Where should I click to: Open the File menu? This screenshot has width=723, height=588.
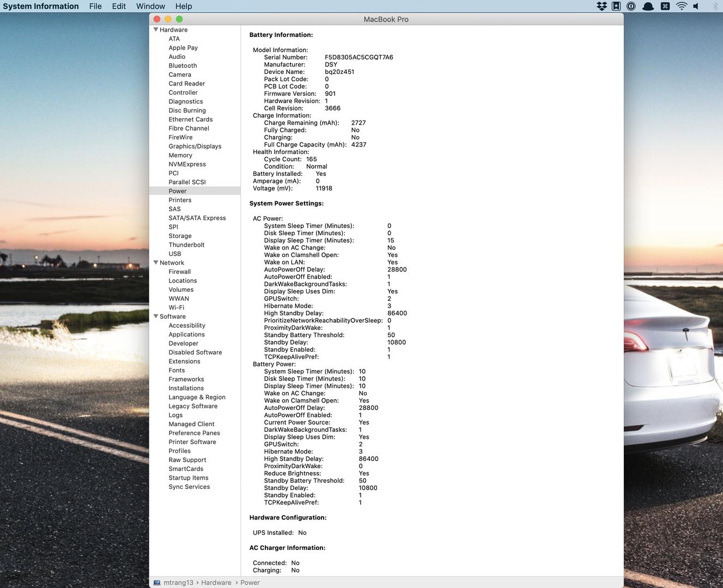click(x=95, y=6)
